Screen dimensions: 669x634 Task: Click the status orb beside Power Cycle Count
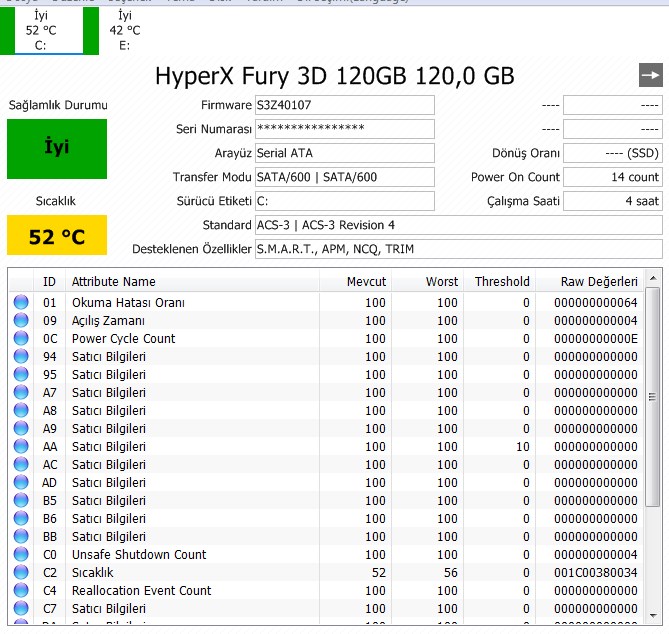[21, 339]
